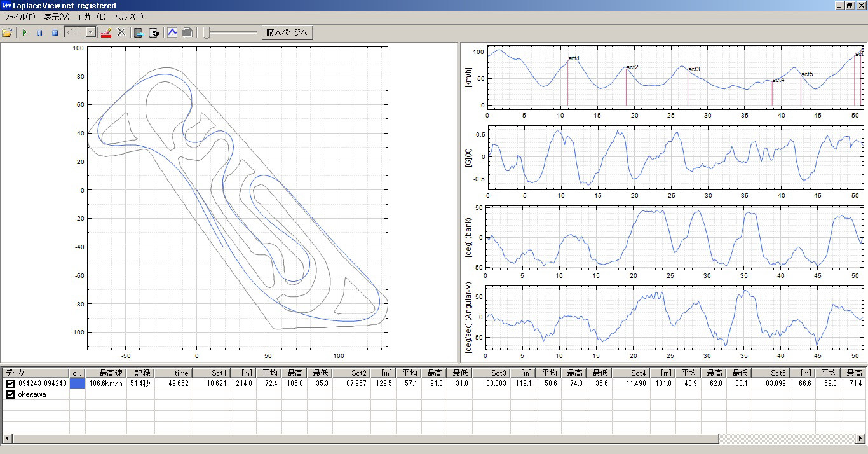Click the icon showing number 5
Screen dimensions: 868x454
(x=154, y=32)
